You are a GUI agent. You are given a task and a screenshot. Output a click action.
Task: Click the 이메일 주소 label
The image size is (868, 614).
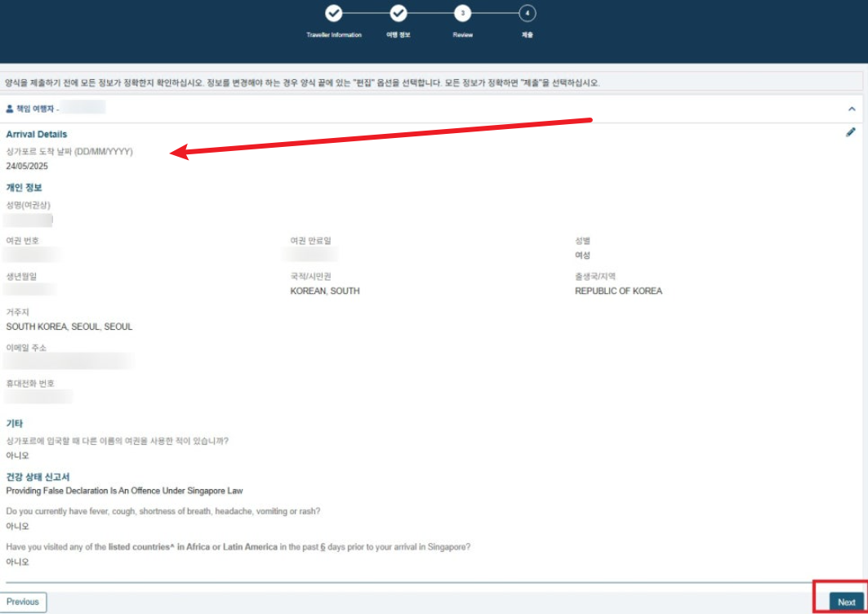click(x=26, y=348)
